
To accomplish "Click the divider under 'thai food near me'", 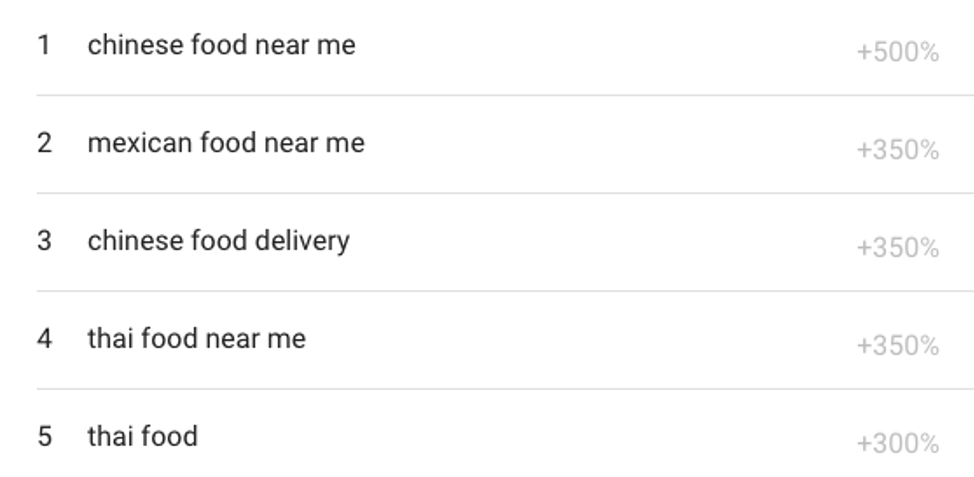I will click(505, 389).
